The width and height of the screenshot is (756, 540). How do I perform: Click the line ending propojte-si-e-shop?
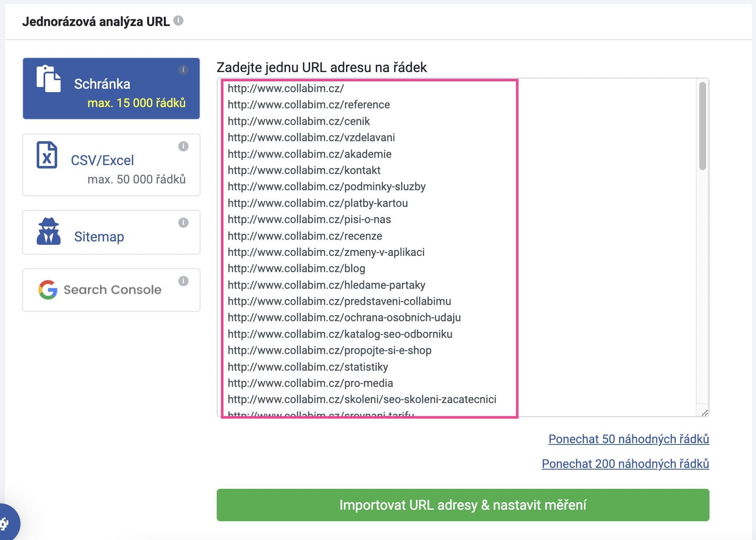[x=330, y=350]
